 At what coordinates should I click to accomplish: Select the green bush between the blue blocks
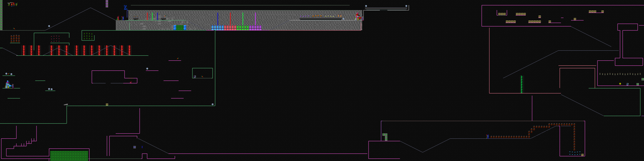(180, 28)
